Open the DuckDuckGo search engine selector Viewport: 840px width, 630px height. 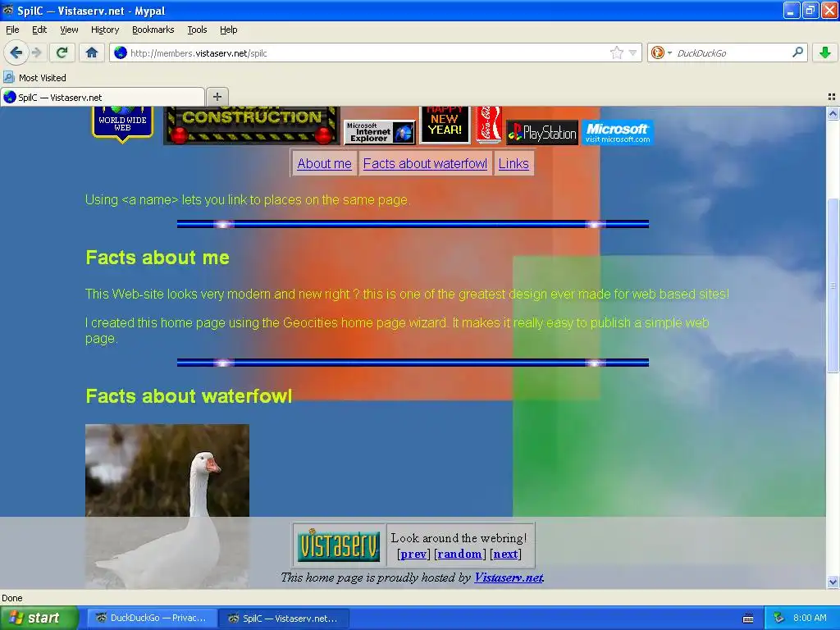[x=660, y=52]
